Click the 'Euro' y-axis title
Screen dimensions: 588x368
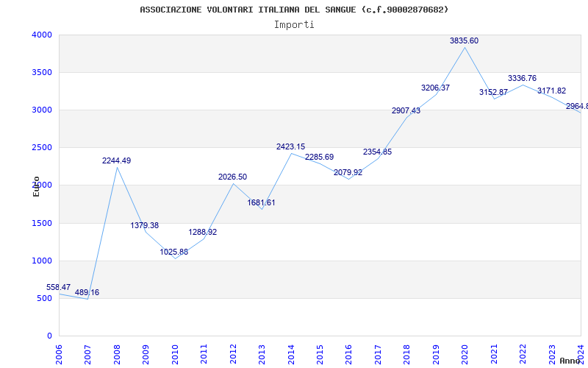36,186
